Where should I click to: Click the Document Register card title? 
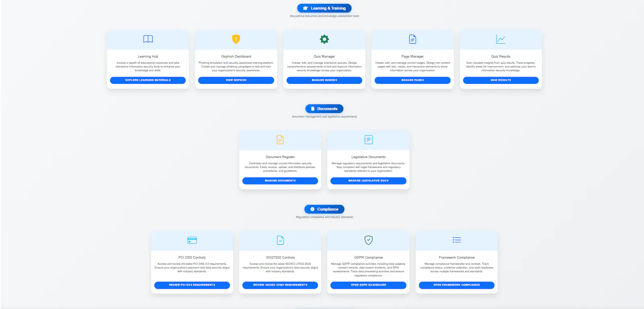[280, 157]
